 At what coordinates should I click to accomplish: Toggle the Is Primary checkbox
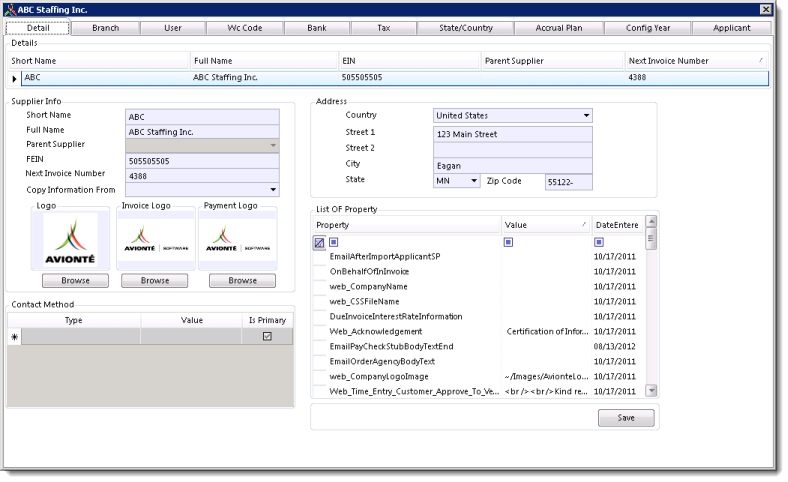[266, 337]
